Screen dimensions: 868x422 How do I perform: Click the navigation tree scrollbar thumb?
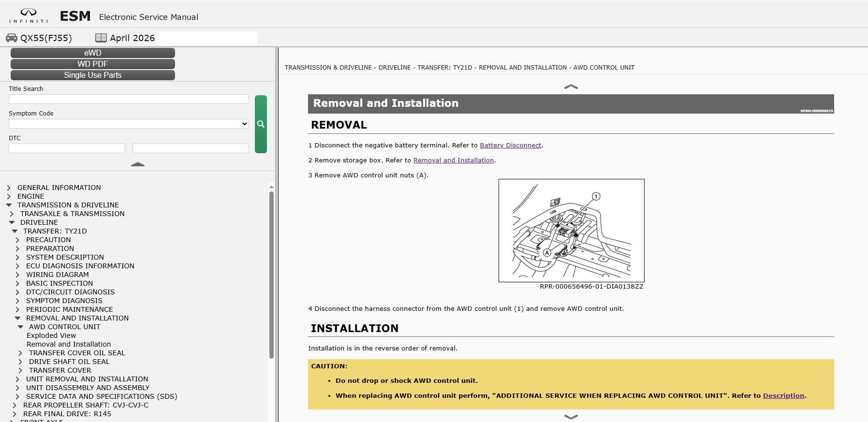[271, 275]
